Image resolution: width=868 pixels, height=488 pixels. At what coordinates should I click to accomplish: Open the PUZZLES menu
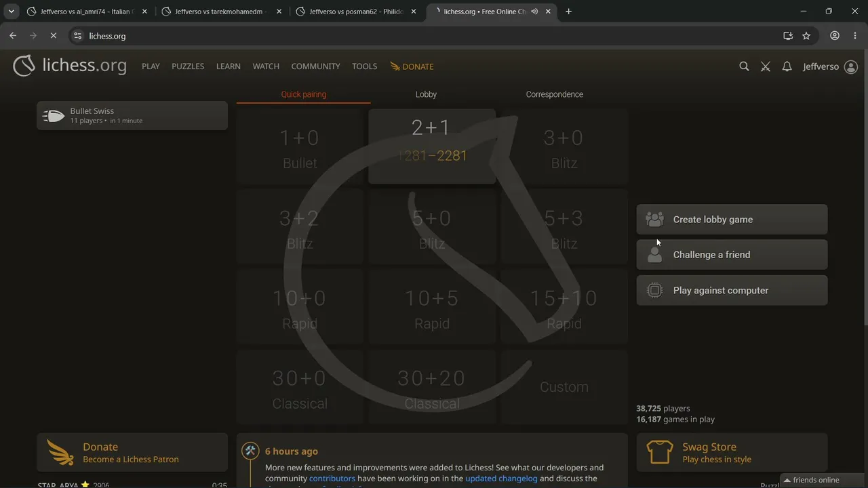pos(188,66)
